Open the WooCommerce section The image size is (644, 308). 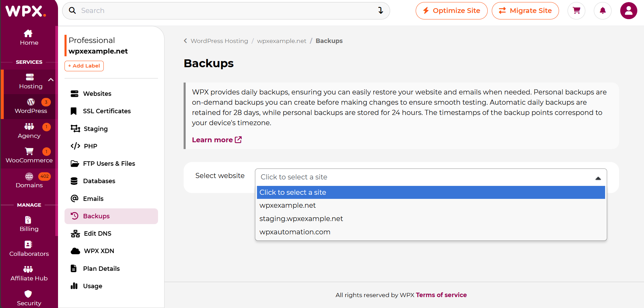tap(29, 156)
